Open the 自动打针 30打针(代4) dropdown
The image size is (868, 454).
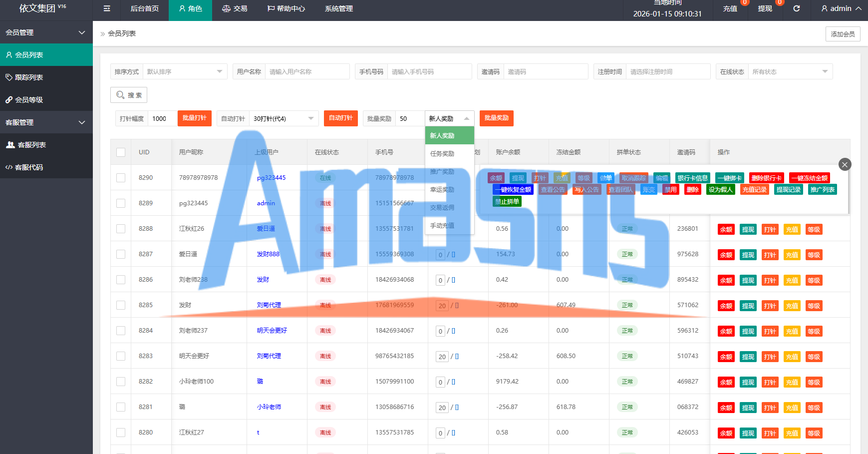click(284, 118)
